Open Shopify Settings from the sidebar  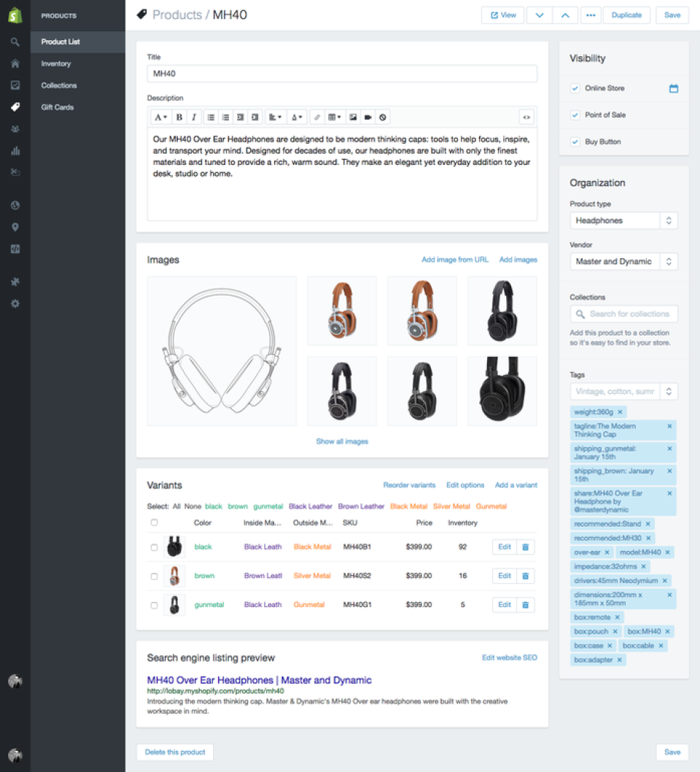[15, 304]
